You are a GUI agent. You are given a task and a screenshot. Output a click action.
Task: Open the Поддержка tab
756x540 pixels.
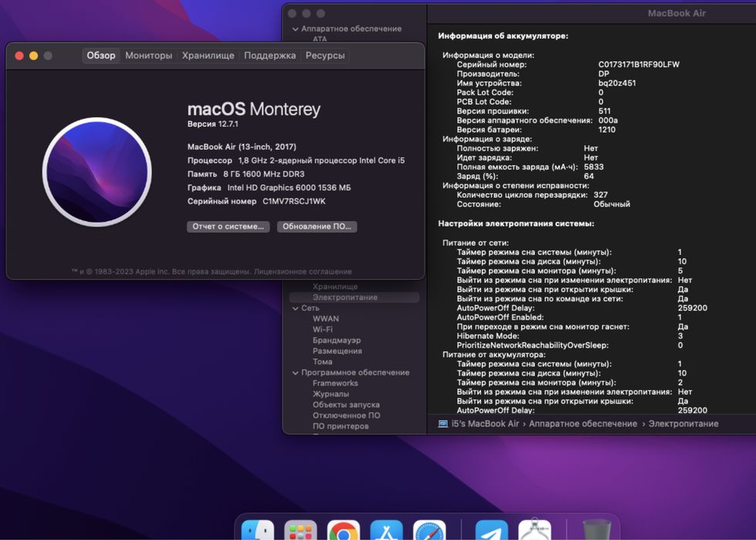[x=270, y=56]
